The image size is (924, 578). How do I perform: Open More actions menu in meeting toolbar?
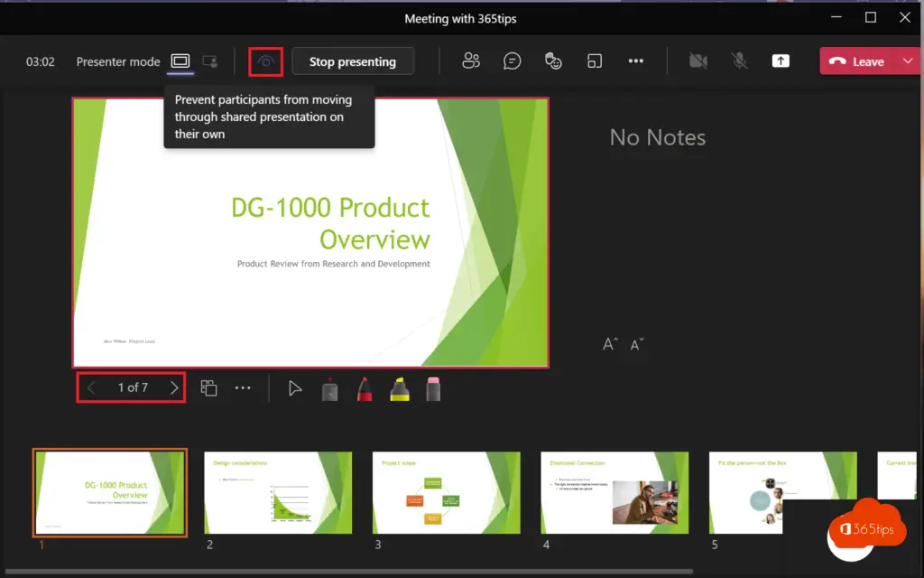pyautogui.click(x=636, y=61)
